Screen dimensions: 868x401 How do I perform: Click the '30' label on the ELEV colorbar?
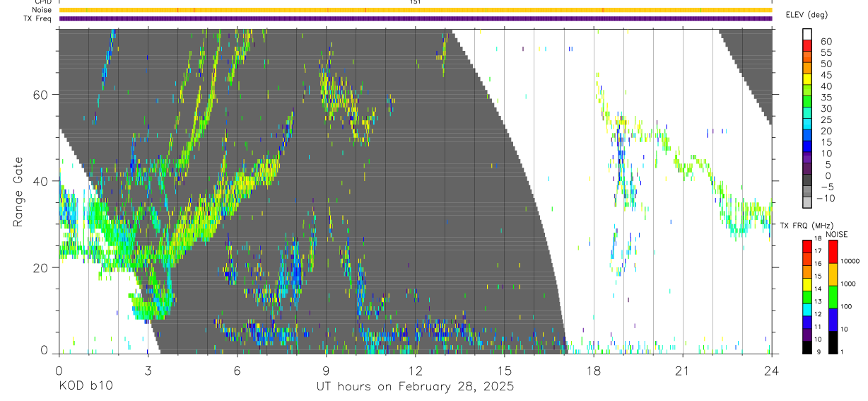826,109
